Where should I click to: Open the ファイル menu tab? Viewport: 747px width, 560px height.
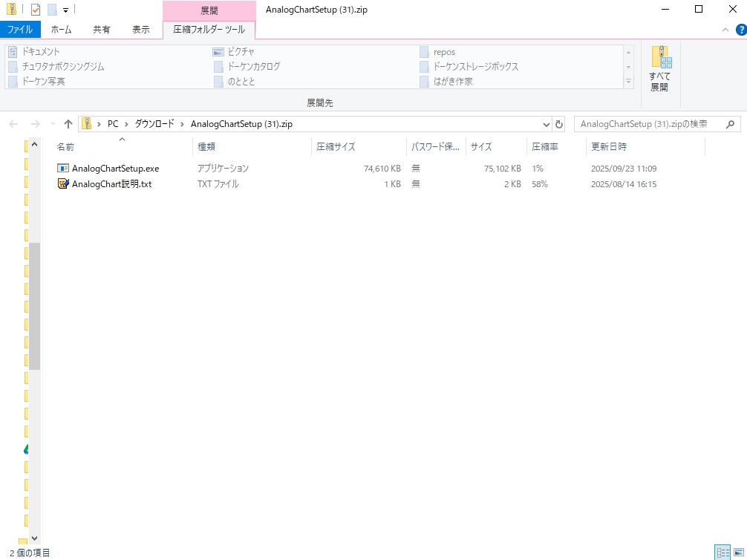pos(20,30)
